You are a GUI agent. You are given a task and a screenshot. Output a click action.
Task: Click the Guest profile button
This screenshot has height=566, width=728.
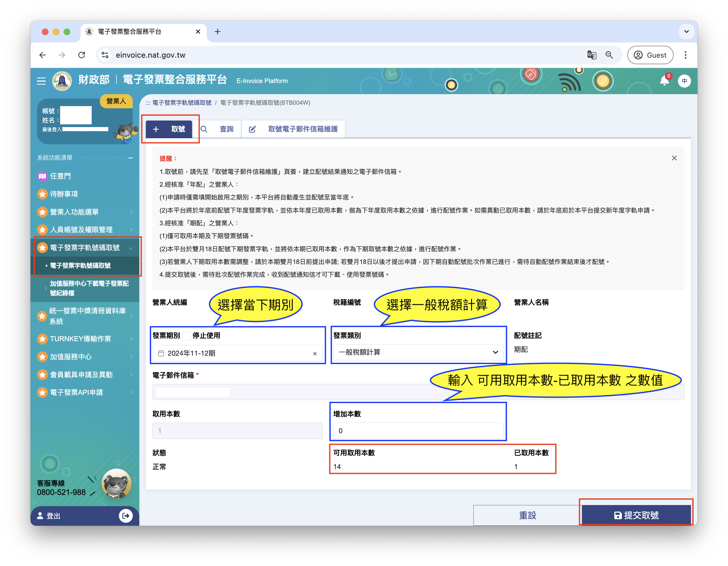pyautogui.click(x=650, y=55)
